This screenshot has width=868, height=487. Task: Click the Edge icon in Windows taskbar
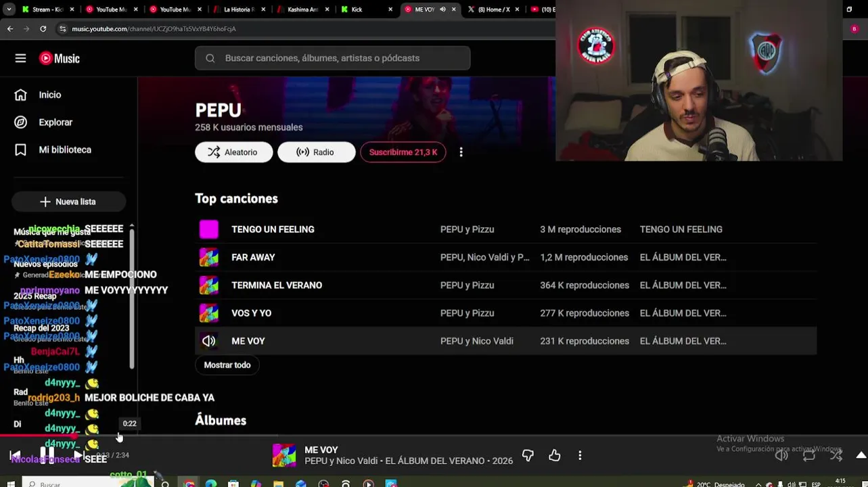(211, 484)
